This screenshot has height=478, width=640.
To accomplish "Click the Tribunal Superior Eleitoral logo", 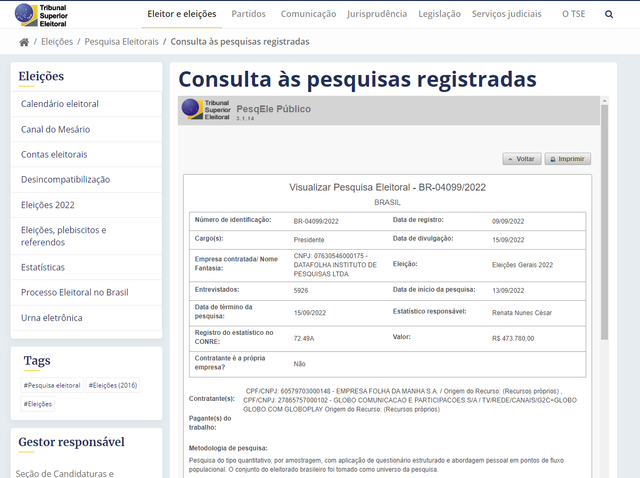I will 41,15.
